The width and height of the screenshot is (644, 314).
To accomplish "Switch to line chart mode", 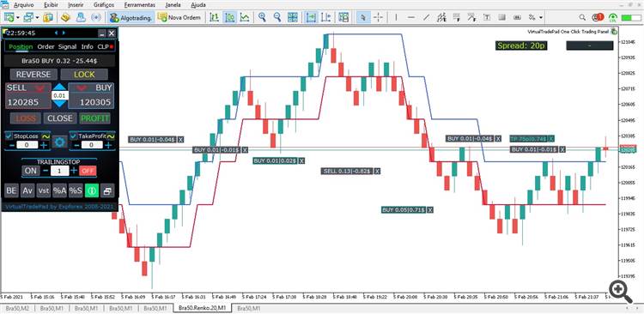I will click(245, 17).
